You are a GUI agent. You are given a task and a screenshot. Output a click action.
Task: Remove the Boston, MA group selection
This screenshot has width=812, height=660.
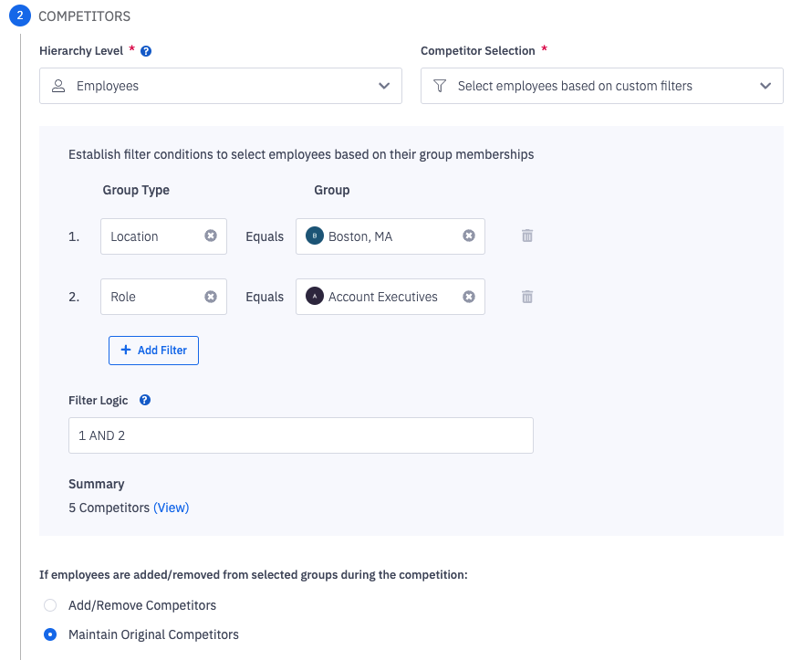pyautogui.click(x=469, y=236)
